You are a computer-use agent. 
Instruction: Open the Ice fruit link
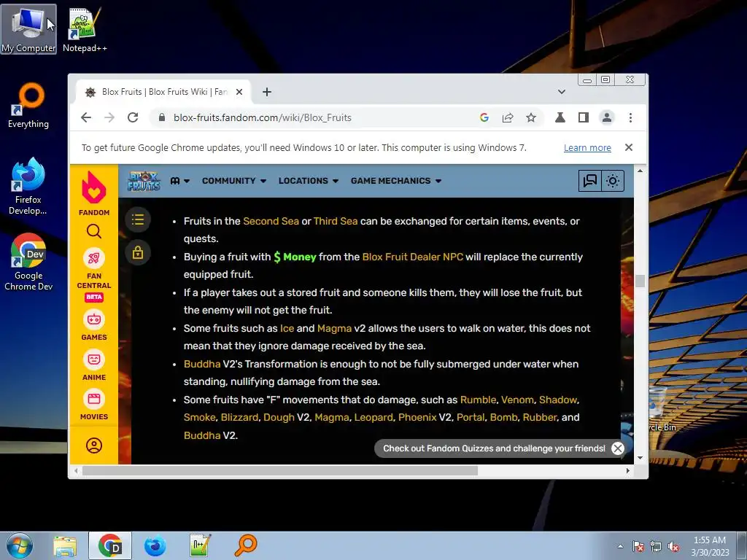click(x=287, y=329)
